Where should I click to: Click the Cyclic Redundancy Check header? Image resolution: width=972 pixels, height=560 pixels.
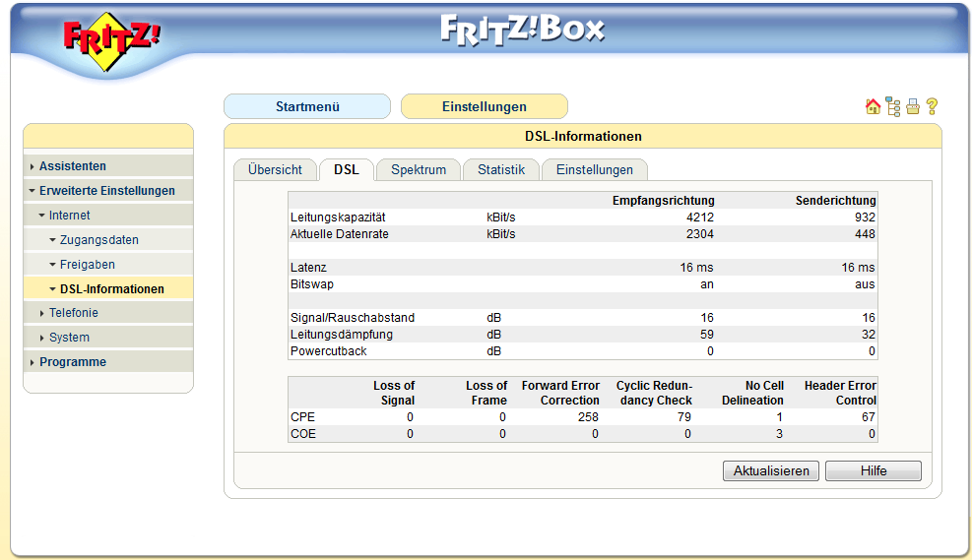pyautogui.click(x=654, y=393)
